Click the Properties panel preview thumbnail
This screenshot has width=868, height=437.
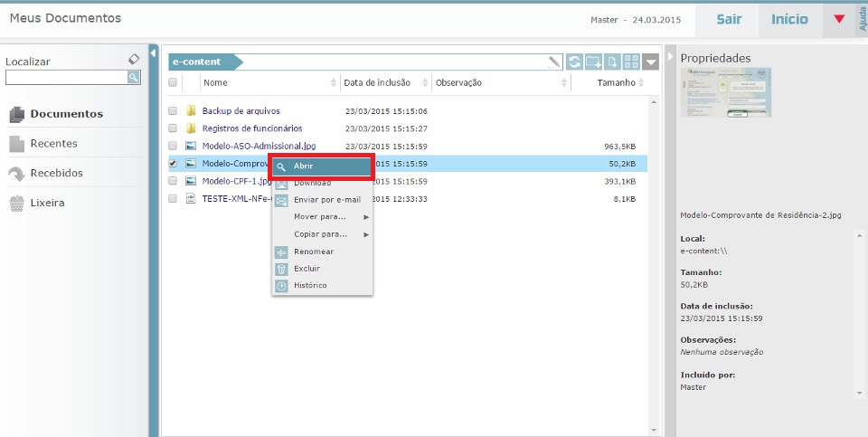coord(726,92)
